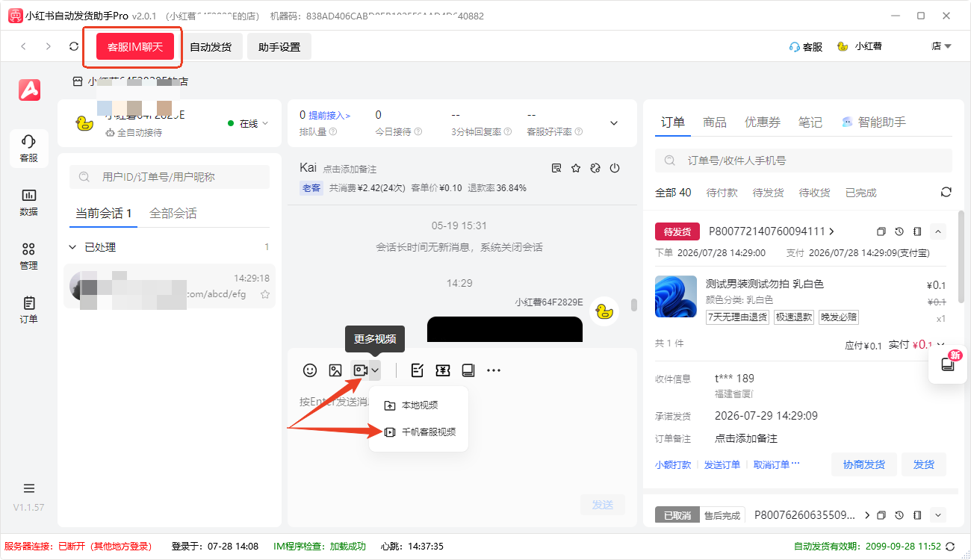Image resolution: width=971 pixels, height=560 pixels.
Task: Click the red A logo in sidebar
Action: 29,90
